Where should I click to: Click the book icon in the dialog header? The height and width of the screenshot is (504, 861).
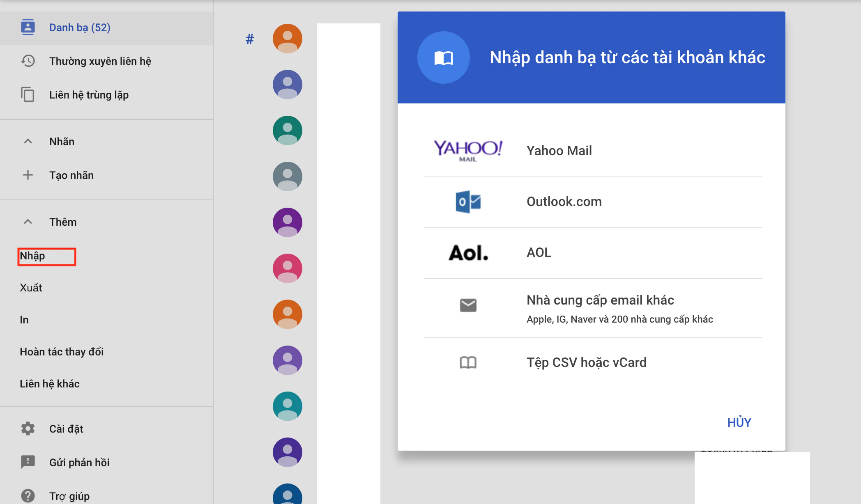443,57
